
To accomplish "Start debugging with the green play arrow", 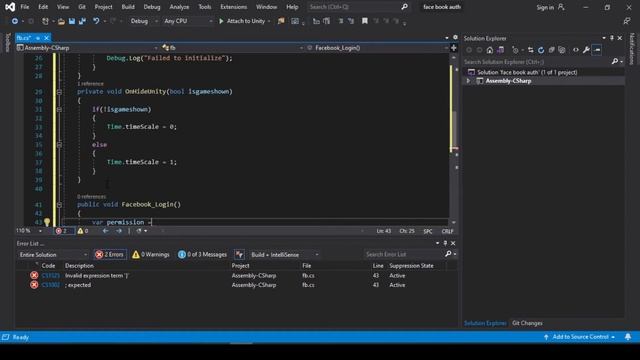I will (221, 21).
